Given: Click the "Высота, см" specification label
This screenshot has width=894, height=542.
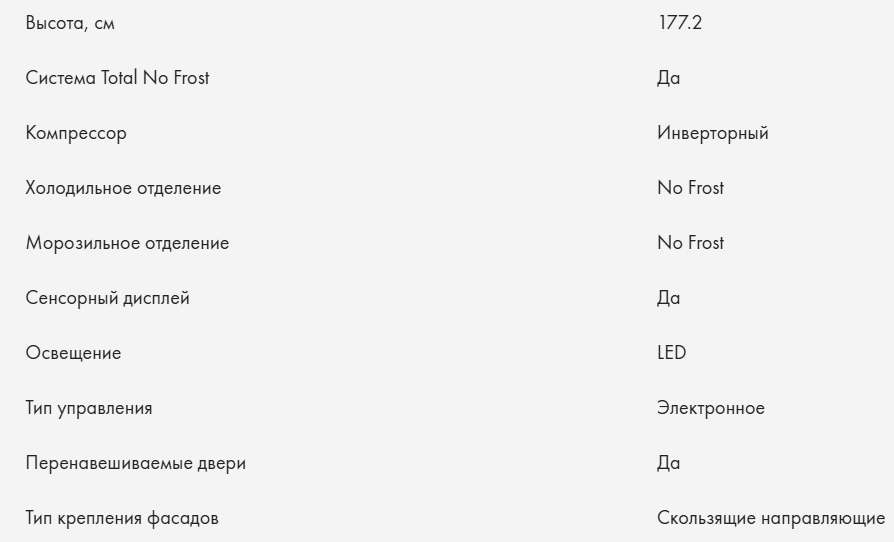Looking at the screenshot, I should [x=70, y=23].
